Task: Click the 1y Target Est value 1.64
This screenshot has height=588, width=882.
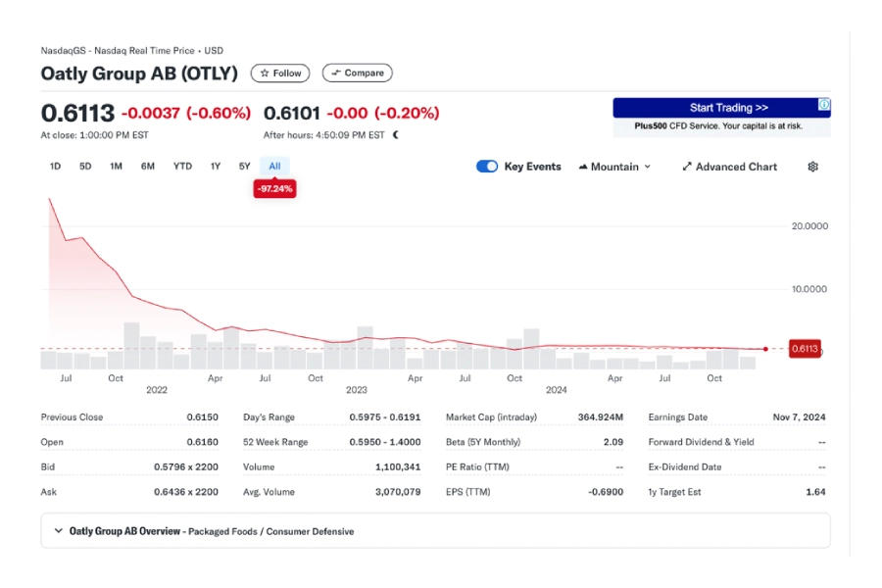Action: point(815,491)
